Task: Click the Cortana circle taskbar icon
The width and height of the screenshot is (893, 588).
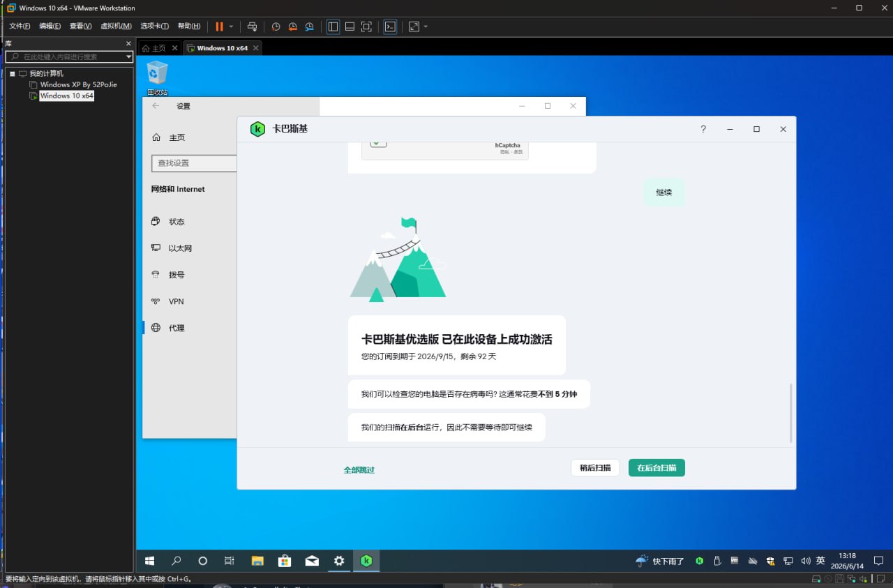Action: (203, 561)
